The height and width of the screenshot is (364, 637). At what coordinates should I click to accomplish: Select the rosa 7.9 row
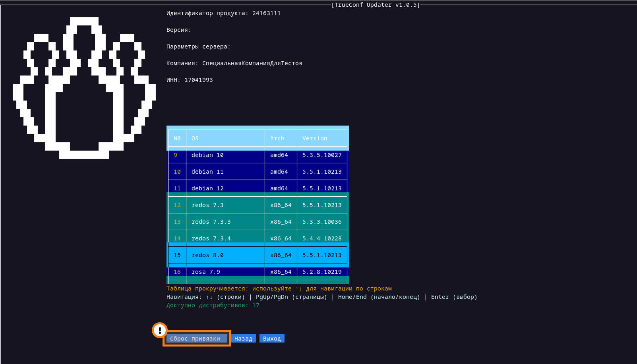258,272
